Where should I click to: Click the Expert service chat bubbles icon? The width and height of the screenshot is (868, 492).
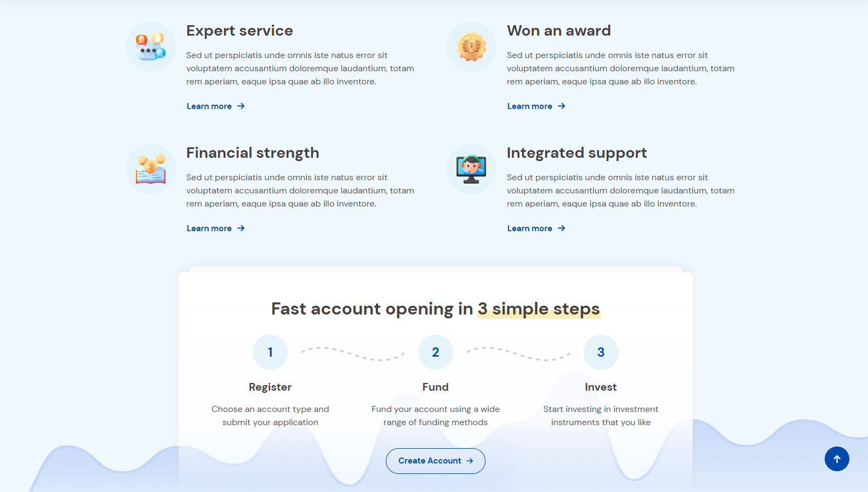point(151,47)
